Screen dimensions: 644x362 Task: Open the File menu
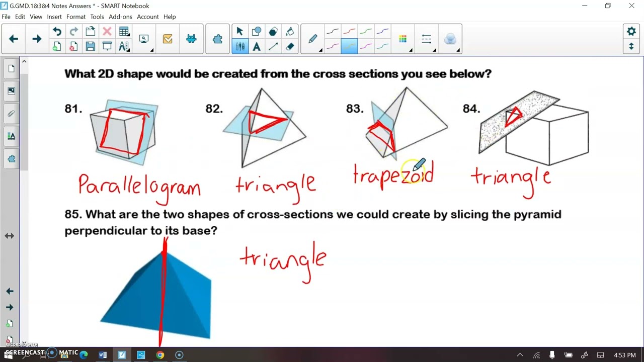point(6,17)
